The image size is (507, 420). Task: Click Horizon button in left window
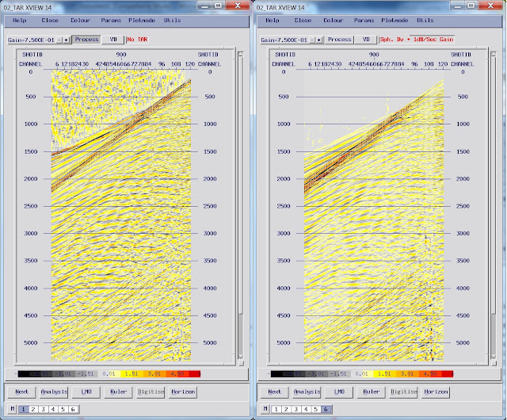pyautogui.click(x=183, y=391)
